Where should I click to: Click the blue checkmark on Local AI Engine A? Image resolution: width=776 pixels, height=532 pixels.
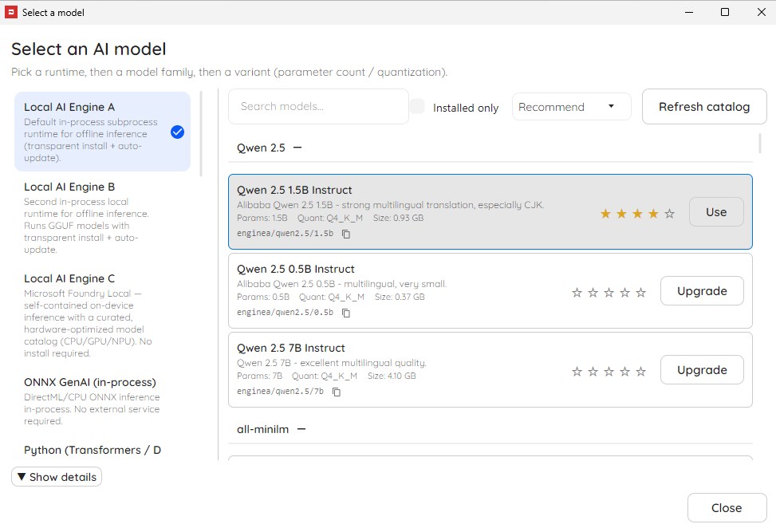177,132
